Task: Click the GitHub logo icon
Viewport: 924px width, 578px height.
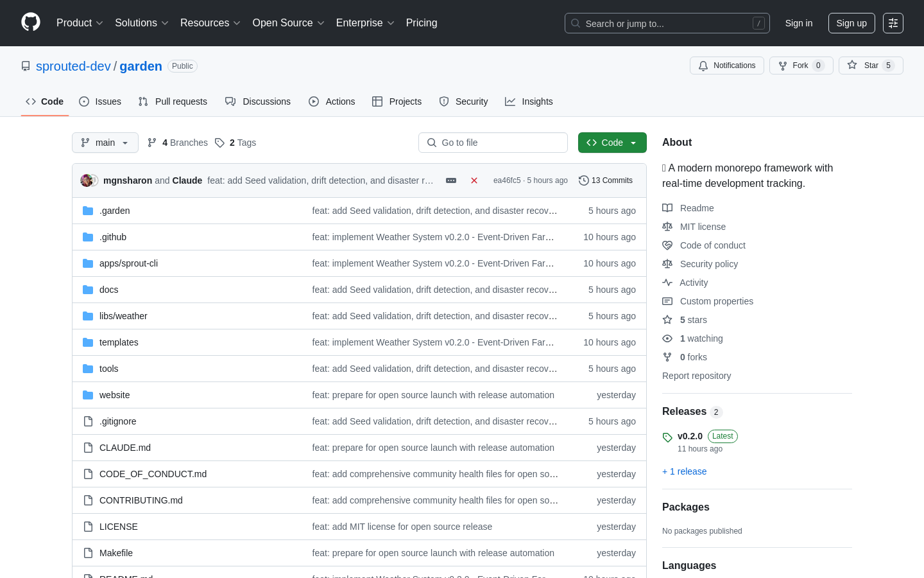Action: [x=31, y=22]
